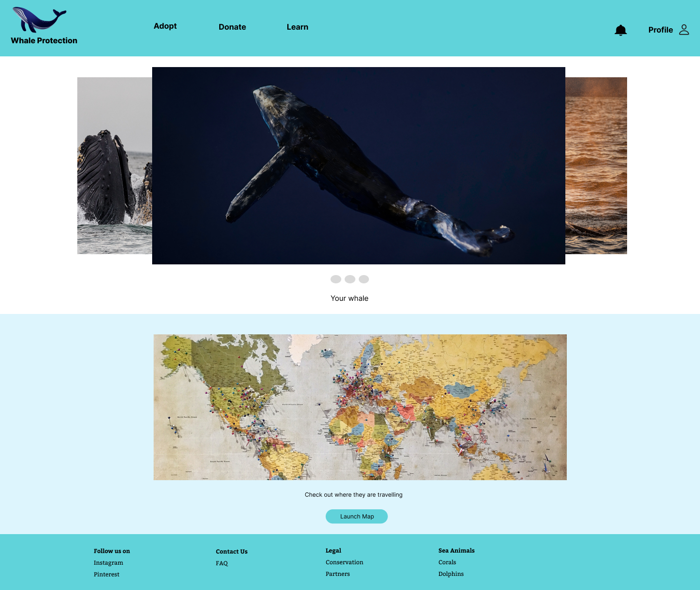Select the first carousel dot indicator
This screenshot has width=700, height=590.
(336, 279)
